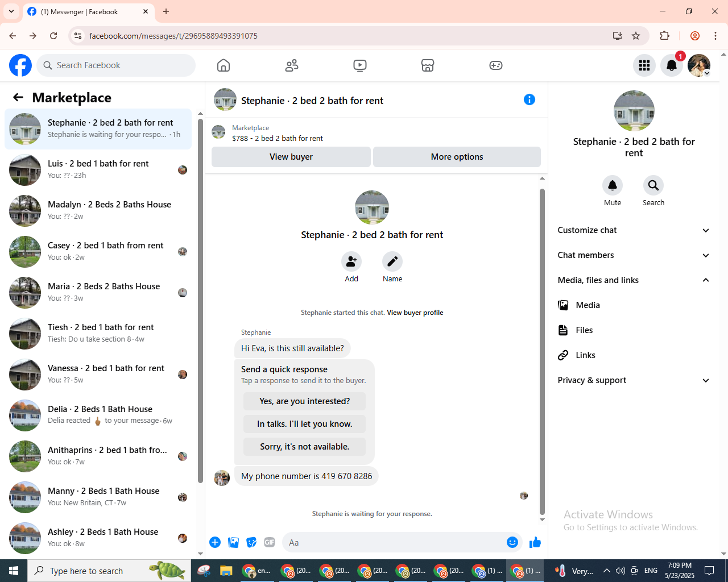Bookmark this page star icon
This screenshot has height=582, width=728.
tap(636, 36)
